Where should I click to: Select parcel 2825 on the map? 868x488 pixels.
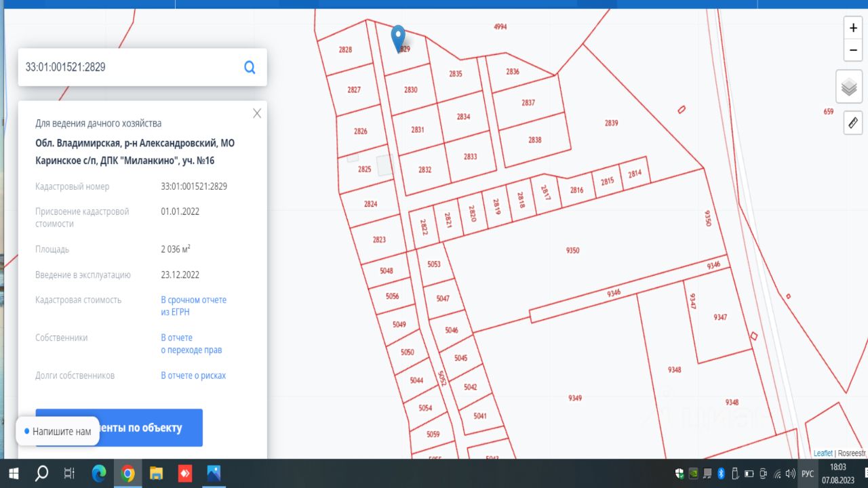click(x=365, y=169)
